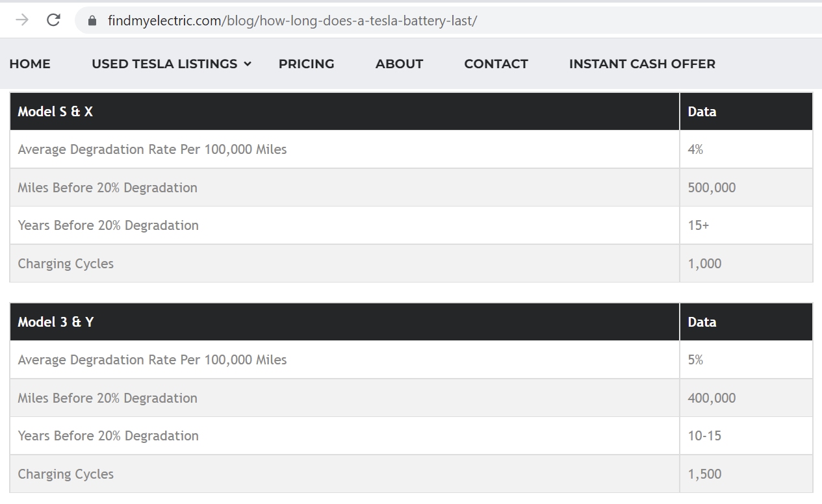The width and height of the screenshot is (822, 504).
Task: Click the 10-15 years value
Action: pyautogui.click(x=704, y=436)
